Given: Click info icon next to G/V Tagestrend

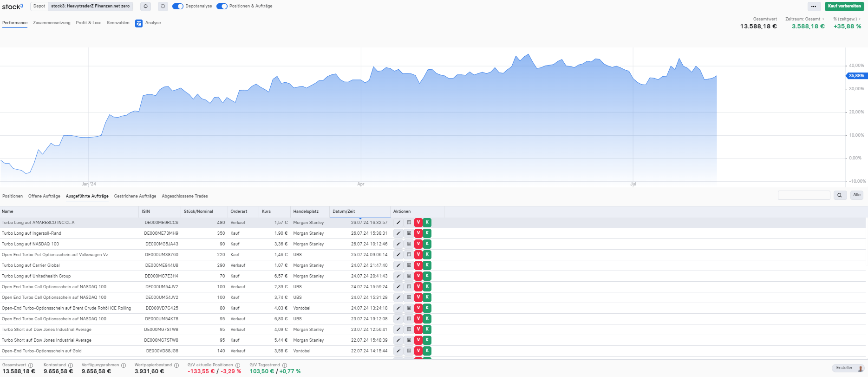Looking at the screenshot, I should tap(285, 365).
